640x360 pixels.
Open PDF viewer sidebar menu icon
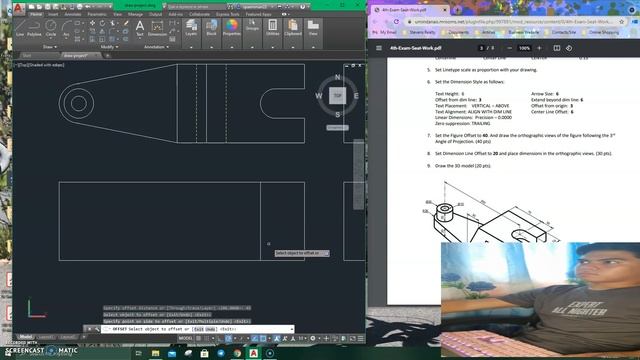coord(379,48)
